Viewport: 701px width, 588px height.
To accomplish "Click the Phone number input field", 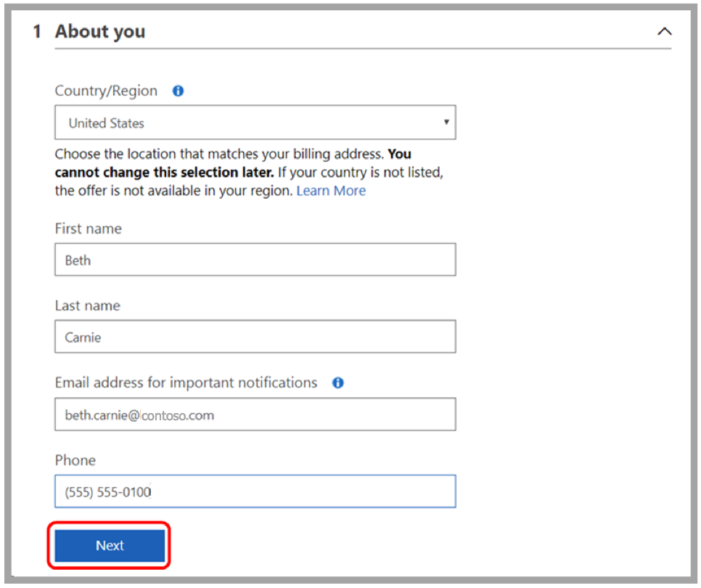I will tap(255, 491).
